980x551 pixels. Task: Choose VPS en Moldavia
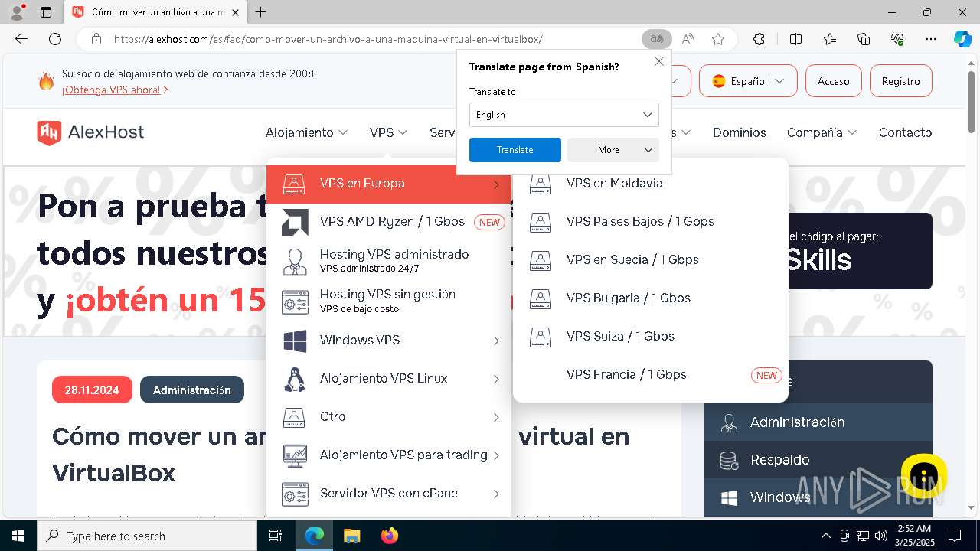point(651,184)
